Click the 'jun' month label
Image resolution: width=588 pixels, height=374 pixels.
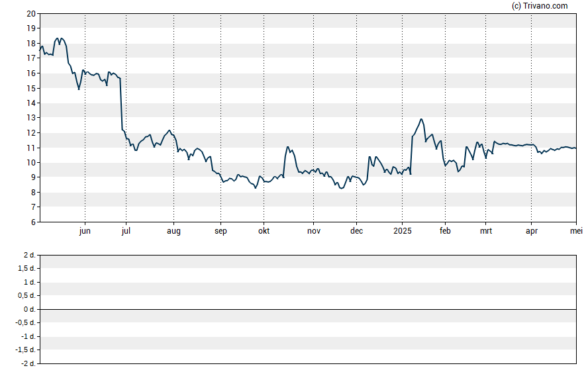point(85,231)
